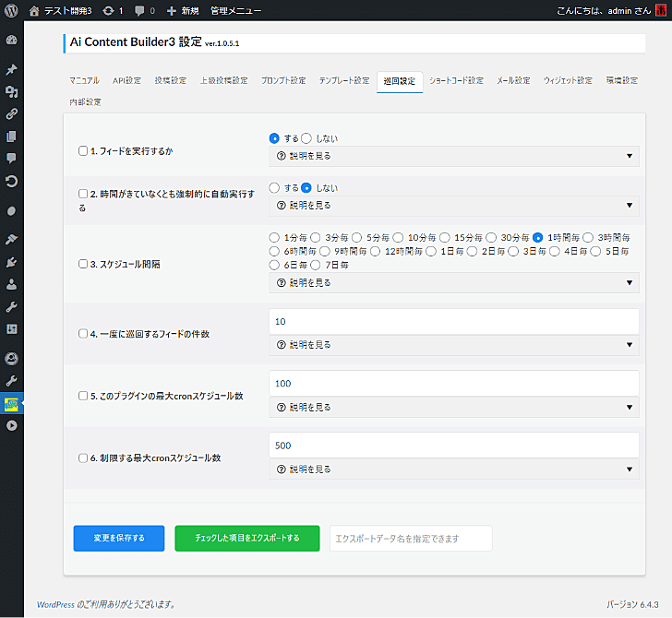The image size is (672, 618).
Task: Open admin user avatar in top bar
Action: click(x=661, y=11)
